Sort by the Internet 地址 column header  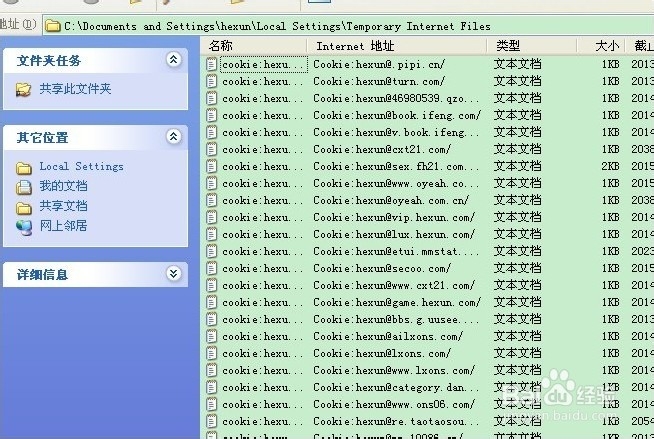(x=397, y=46)
